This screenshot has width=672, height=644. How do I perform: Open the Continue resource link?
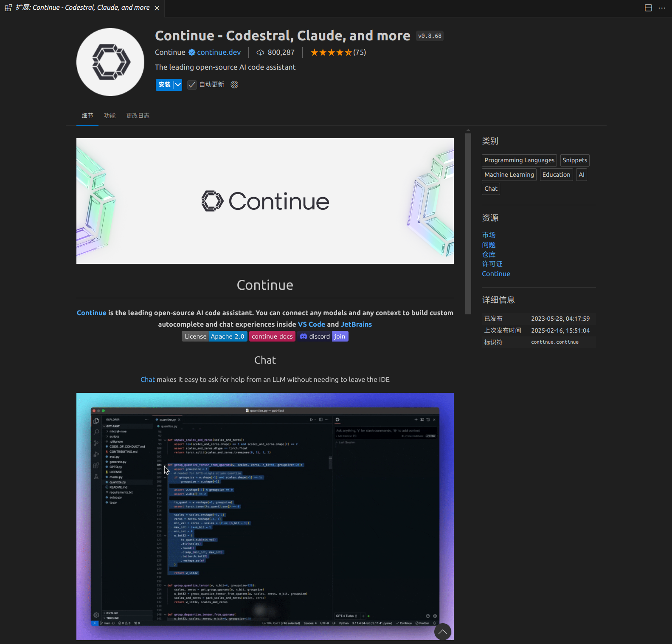coord(496,274)
